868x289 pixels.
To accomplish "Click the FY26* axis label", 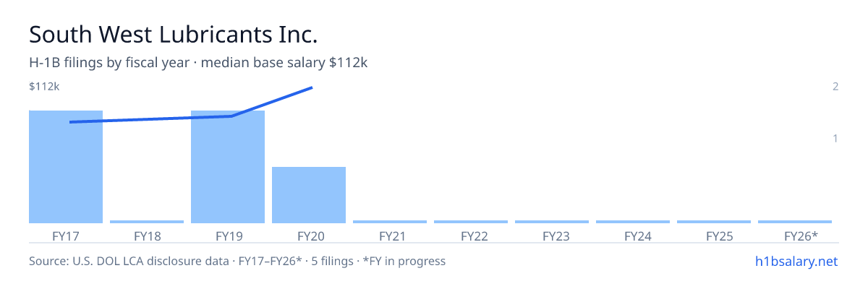I will click(801, 236).
